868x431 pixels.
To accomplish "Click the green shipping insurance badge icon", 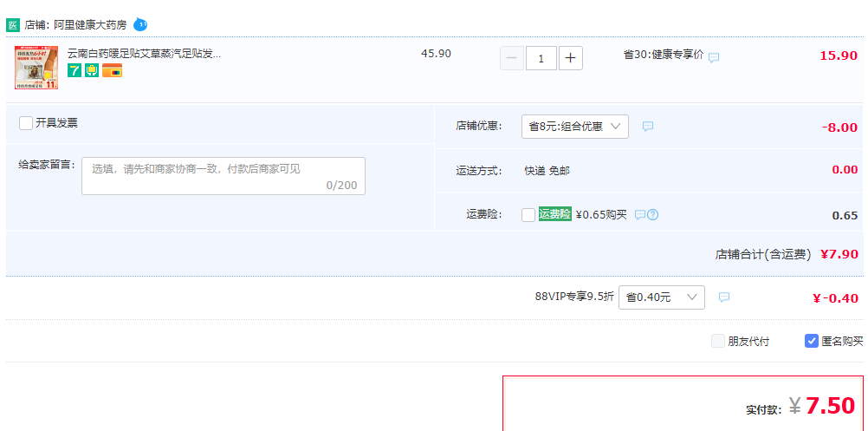I will 92,70.
